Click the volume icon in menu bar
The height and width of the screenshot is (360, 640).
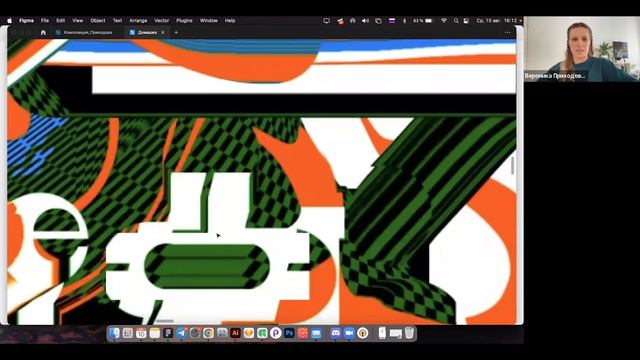pyautogui.click(x=365, y=20)
